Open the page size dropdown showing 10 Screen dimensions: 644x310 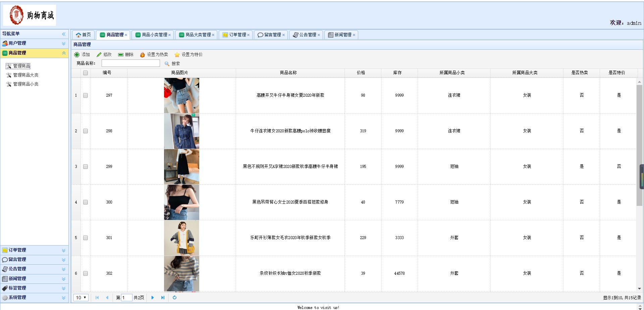(x=80, y=298)
